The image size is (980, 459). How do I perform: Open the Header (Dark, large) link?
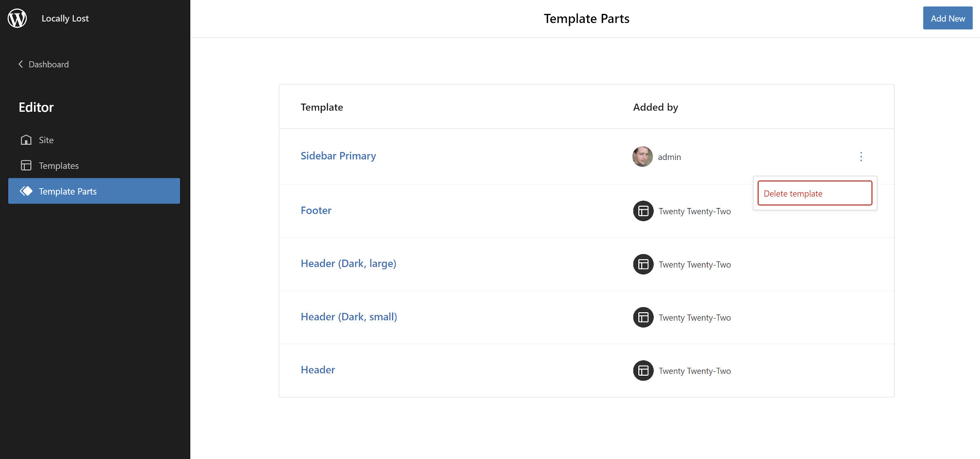pos(348,264)
